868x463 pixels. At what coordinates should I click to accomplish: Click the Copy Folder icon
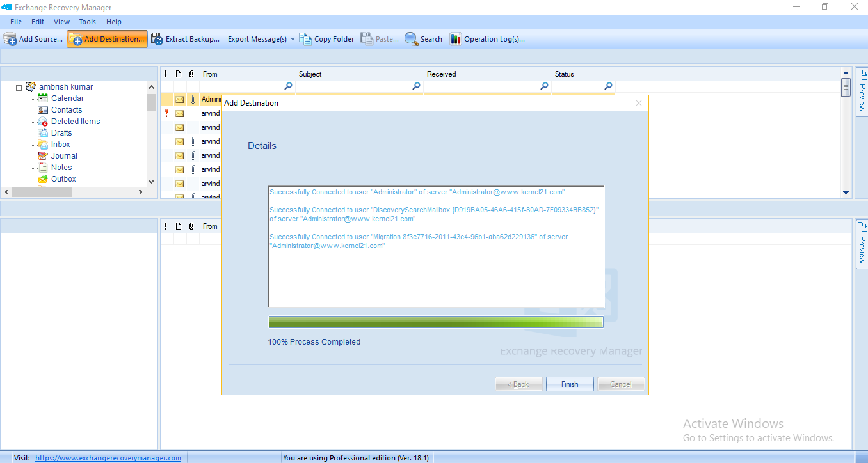pos(305,39)
